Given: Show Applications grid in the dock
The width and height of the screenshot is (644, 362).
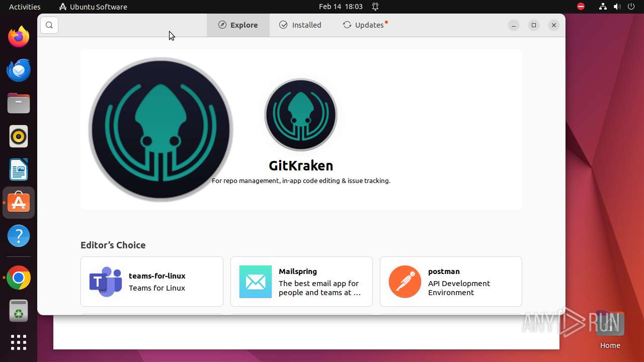Looking at the screenshot, I should pyautogui.click(x=19, y=342).
